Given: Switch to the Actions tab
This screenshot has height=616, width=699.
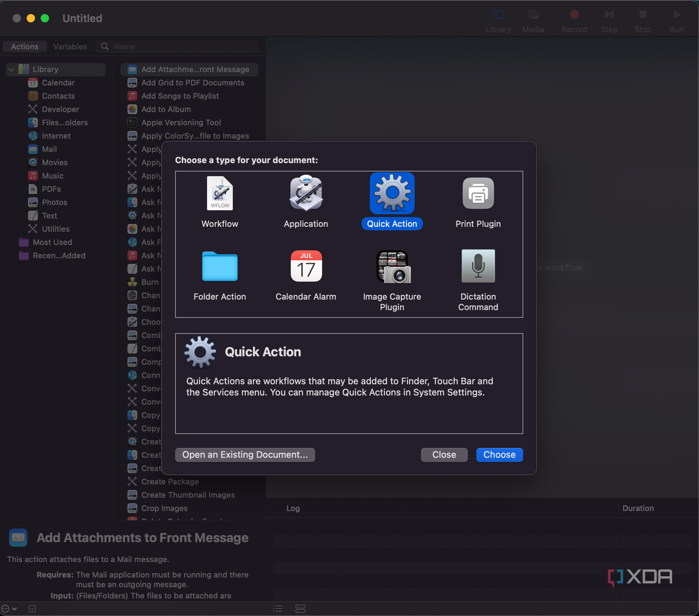Looking at the screenshot, I should (x=25, y=47).
